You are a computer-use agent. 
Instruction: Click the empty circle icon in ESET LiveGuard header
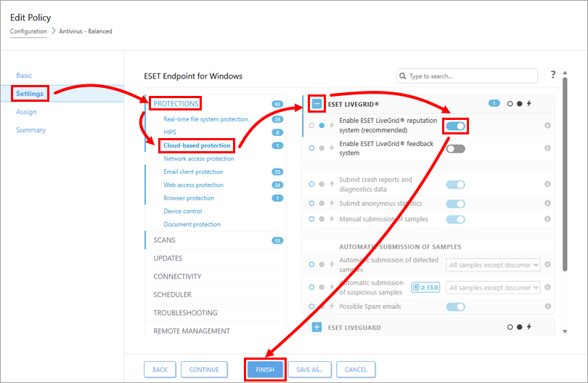point(510,327)
